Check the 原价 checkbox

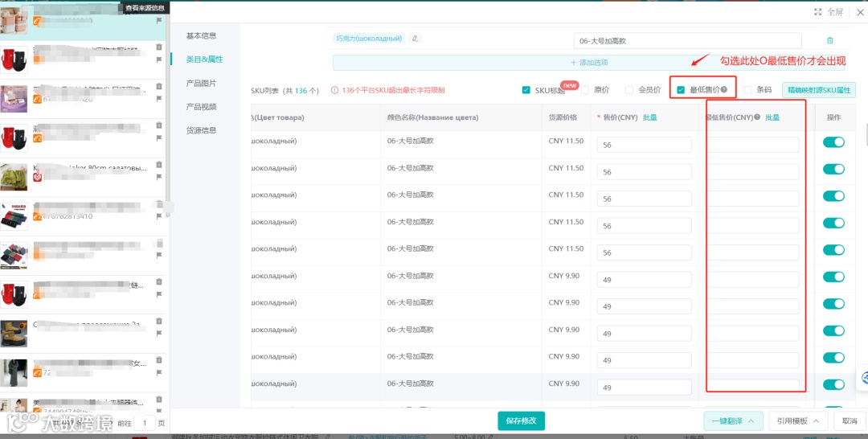click(585, 90)
